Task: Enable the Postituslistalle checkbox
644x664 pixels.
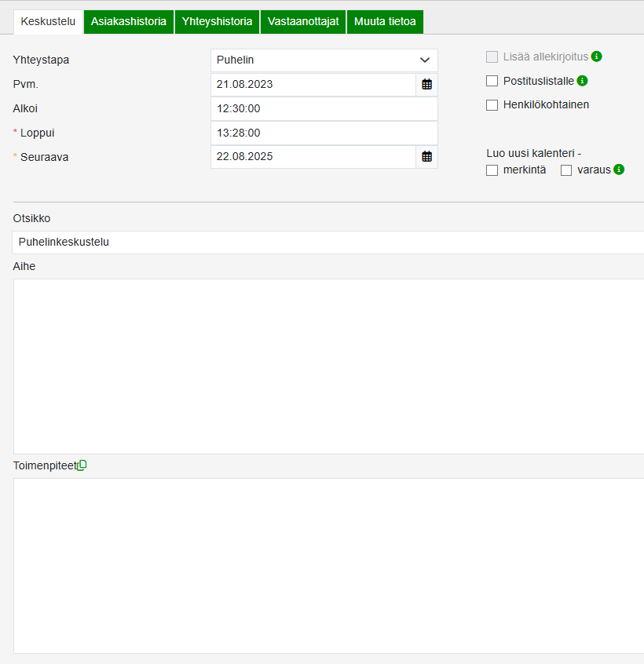Action: coord(492,81)
